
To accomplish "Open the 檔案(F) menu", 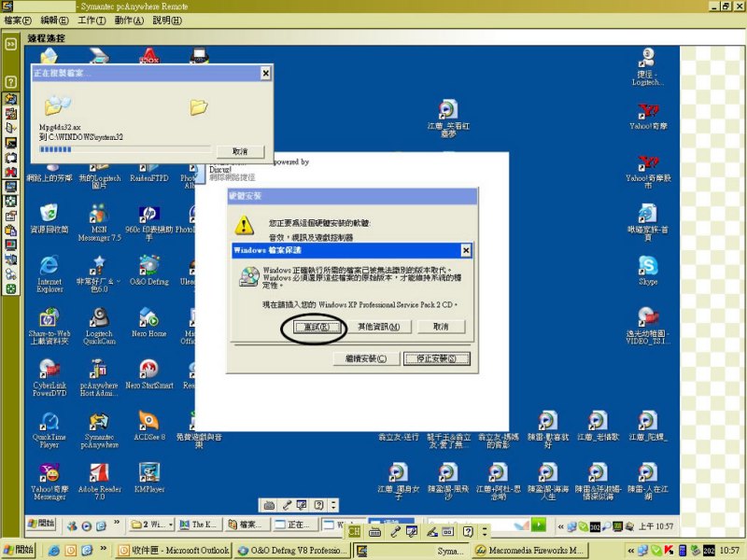I will (18, 21).
